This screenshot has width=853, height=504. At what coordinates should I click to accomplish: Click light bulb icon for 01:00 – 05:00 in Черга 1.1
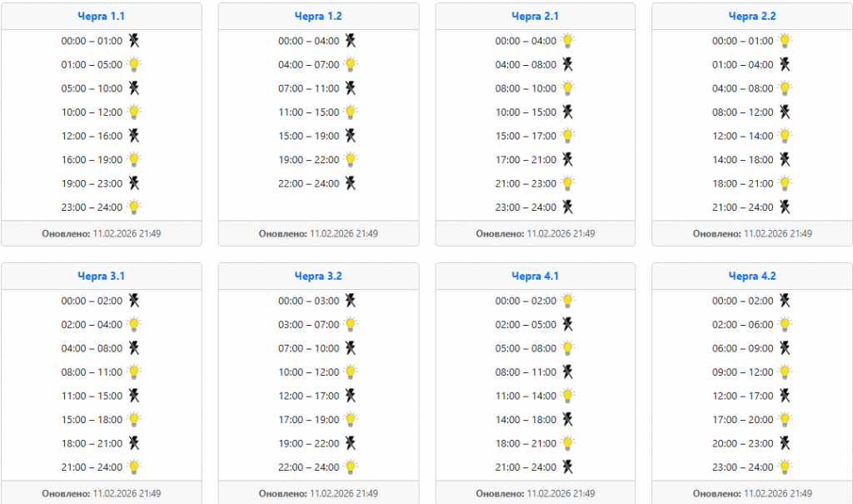134,64
